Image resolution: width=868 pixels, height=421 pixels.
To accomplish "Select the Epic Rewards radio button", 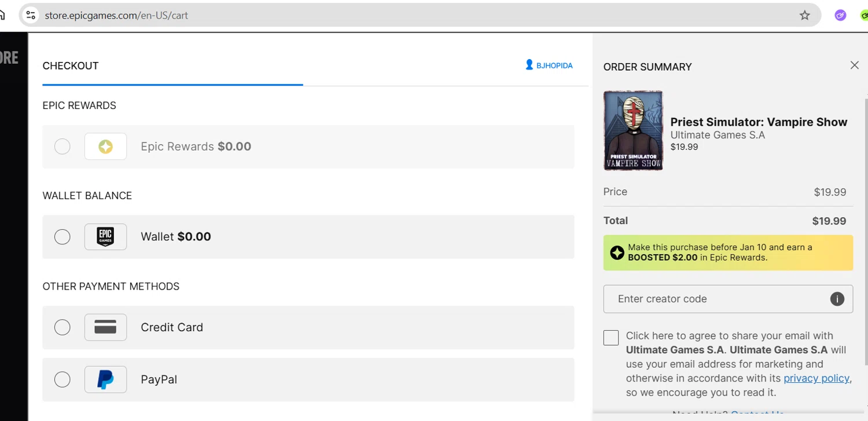I will [62, 147].
